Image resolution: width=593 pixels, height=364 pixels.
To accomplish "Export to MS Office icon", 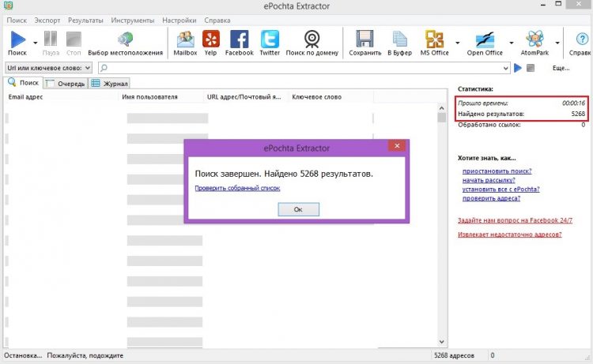I will tap(435, 39).
